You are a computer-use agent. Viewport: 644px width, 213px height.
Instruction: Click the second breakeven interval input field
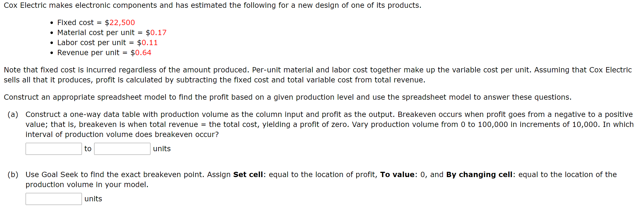click(122, 149)
